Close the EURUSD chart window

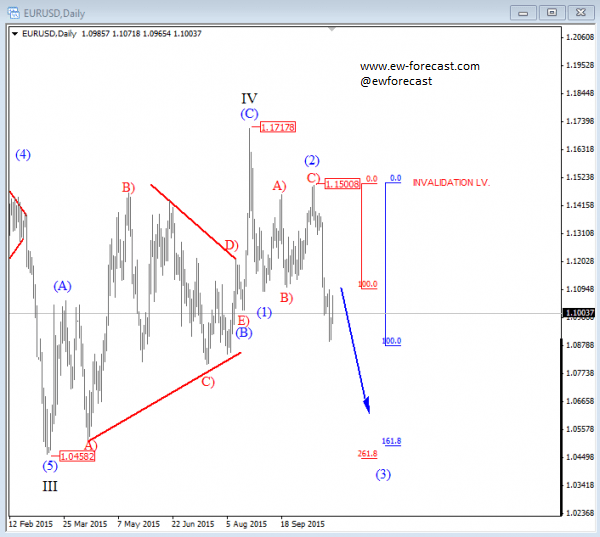pos(578,12)
